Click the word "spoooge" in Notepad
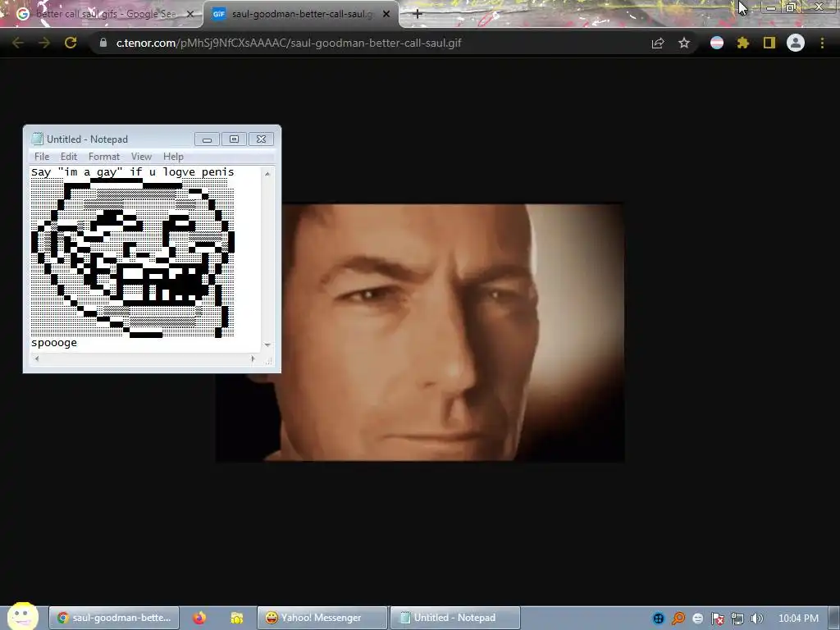The width and height of the screenshot is (840, 630). [54, 343]
